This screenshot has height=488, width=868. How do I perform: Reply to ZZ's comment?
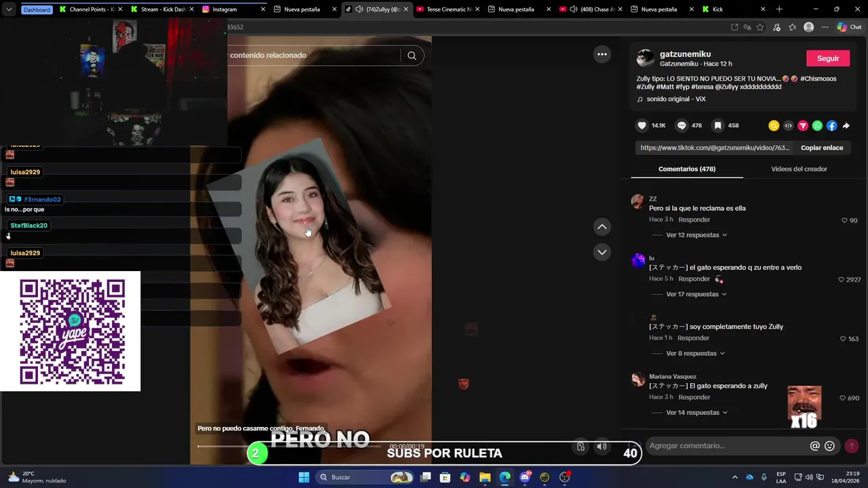(x=694, y=220)
